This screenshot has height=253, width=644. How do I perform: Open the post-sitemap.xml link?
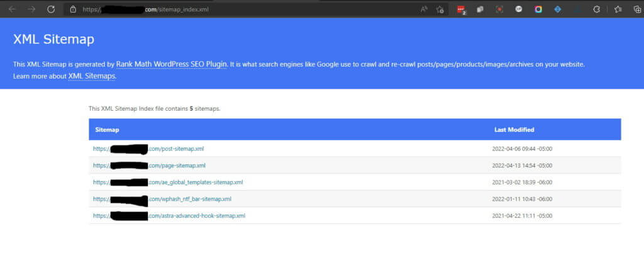pos(148,149)
